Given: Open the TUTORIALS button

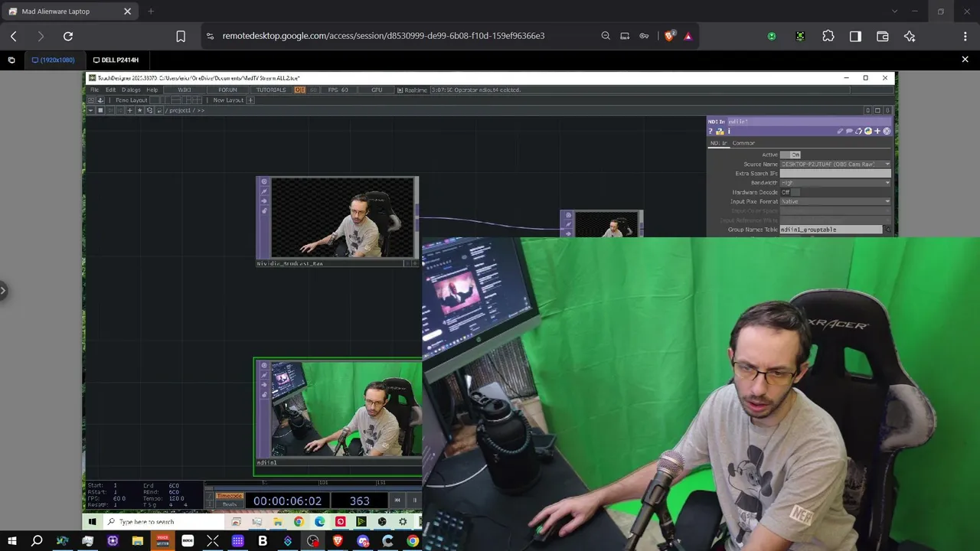Looking at the screenshot, I should (271, 90).
